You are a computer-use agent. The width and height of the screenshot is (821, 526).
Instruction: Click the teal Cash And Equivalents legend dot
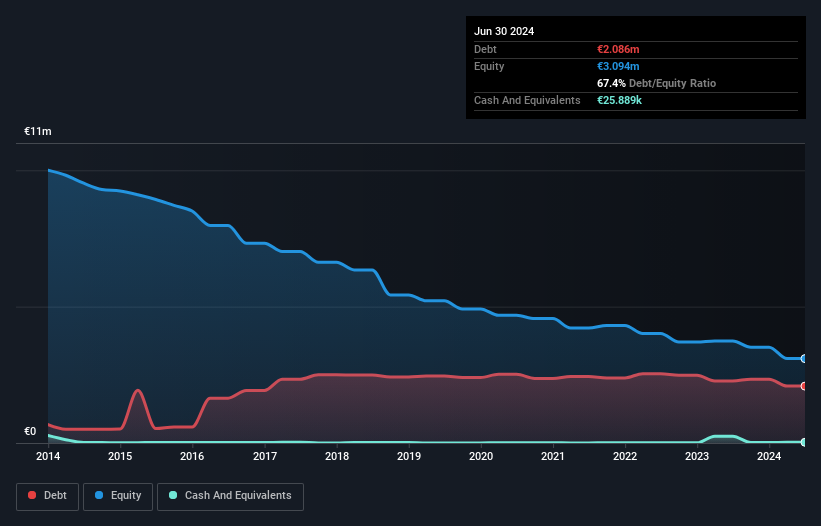[173, 495]
